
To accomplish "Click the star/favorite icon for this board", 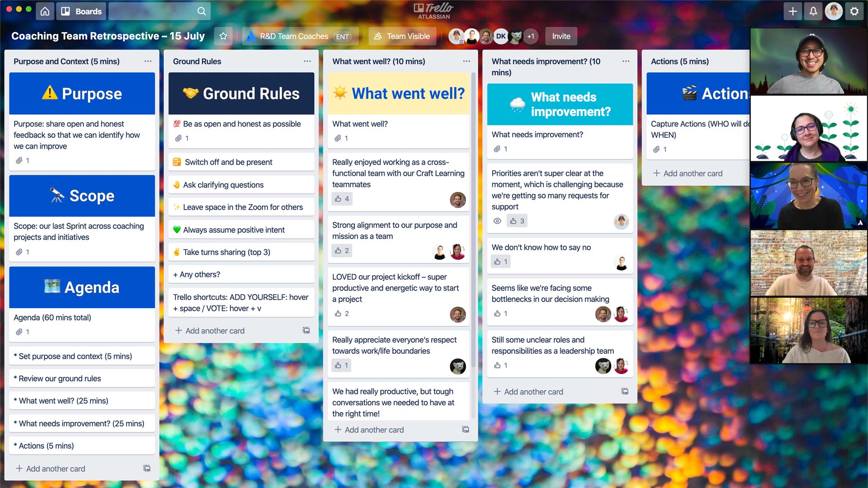I will click(223, 36).
